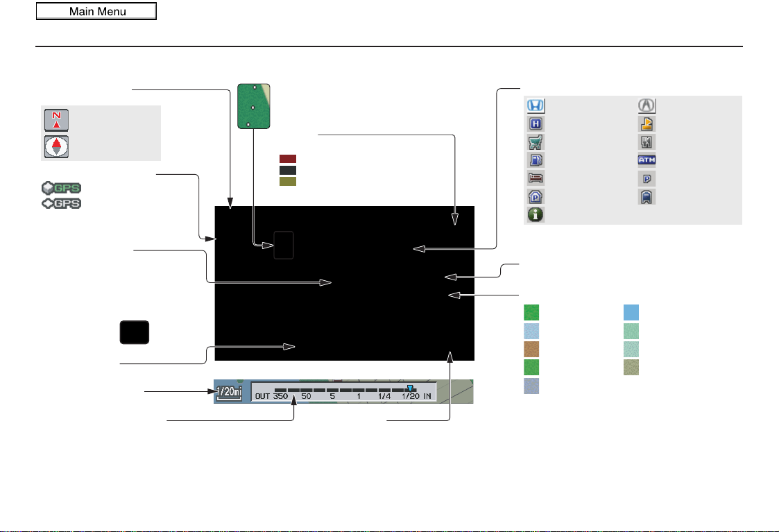Viewport: 779px width, 532px height.
Task: Select the blue Honda dealer icon
Action: pyautogui.click(x=536, y=105)
